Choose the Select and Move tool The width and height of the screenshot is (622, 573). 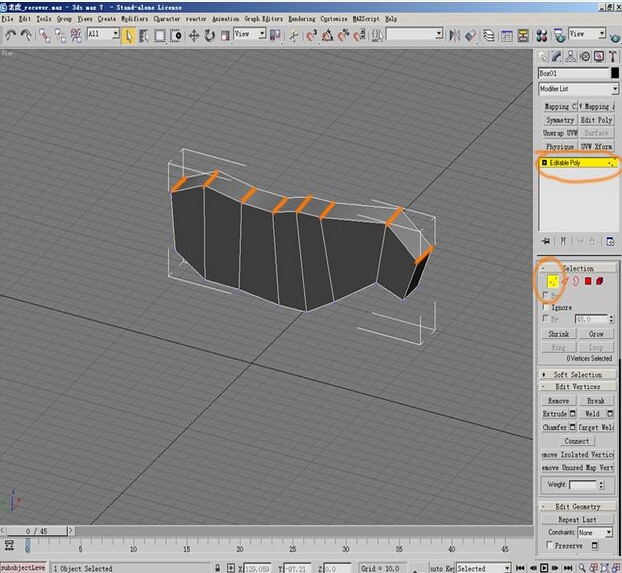click(194, 36)
